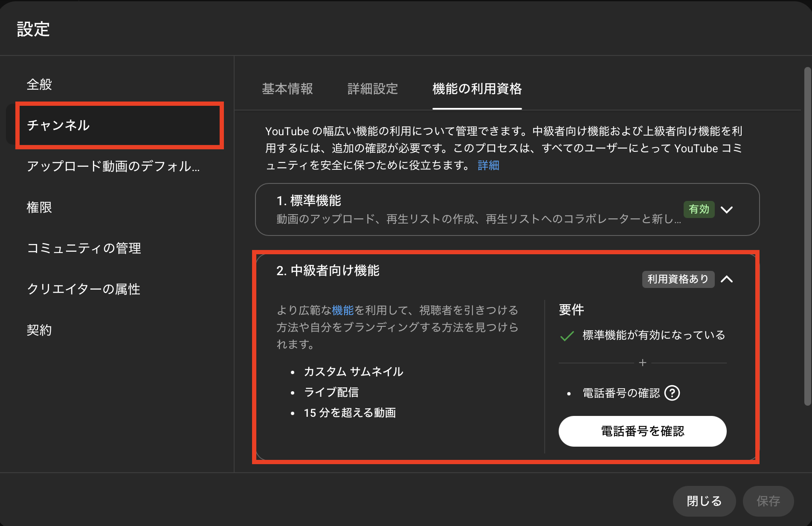Select クリエイターの属性 in sidebar
812x526 pixels.
[x=84, y=289]
